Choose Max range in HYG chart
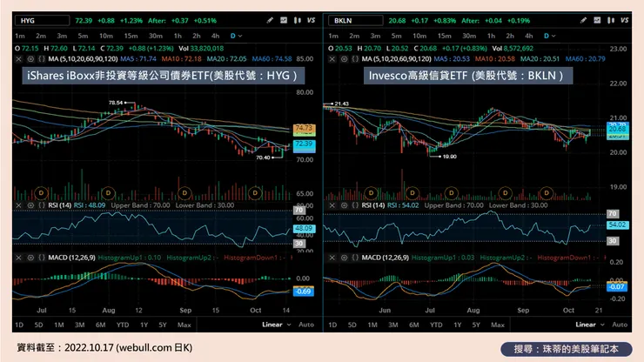644x362 pixels. [x=184, y=325]
